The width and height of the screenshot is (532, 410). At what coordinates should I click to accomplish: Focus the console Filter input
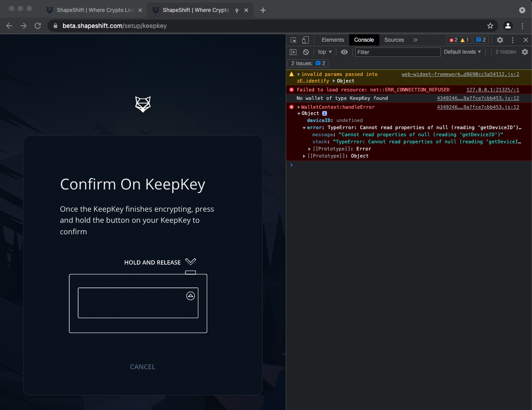click(398, 52)
